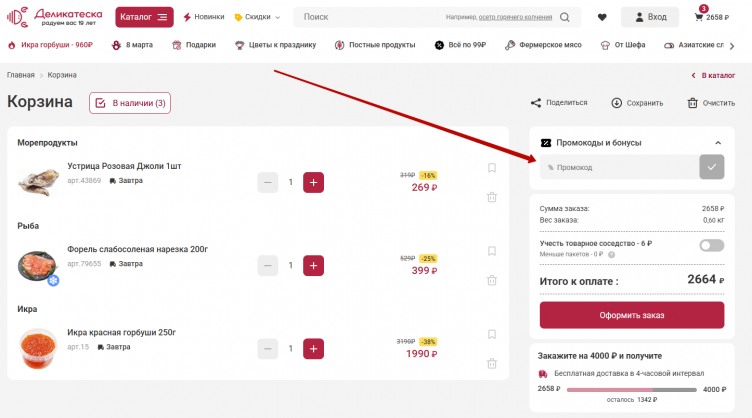Image resolution: width=752 pixels, height=418 pixels.
Task: Toggle Учесть товарное соседство switch
Action: pyautogui.click(x=712, y=245)
